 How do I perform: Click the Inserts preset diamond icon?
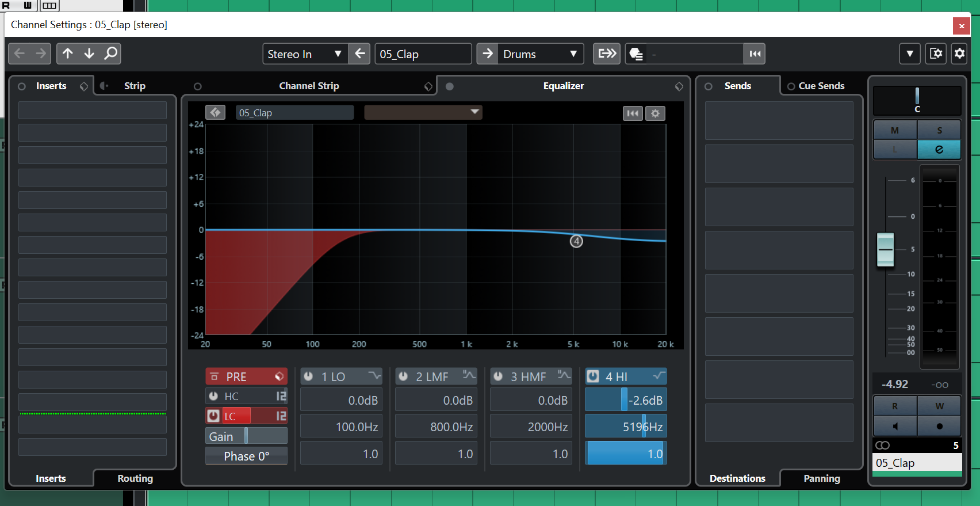click(84, 86)
